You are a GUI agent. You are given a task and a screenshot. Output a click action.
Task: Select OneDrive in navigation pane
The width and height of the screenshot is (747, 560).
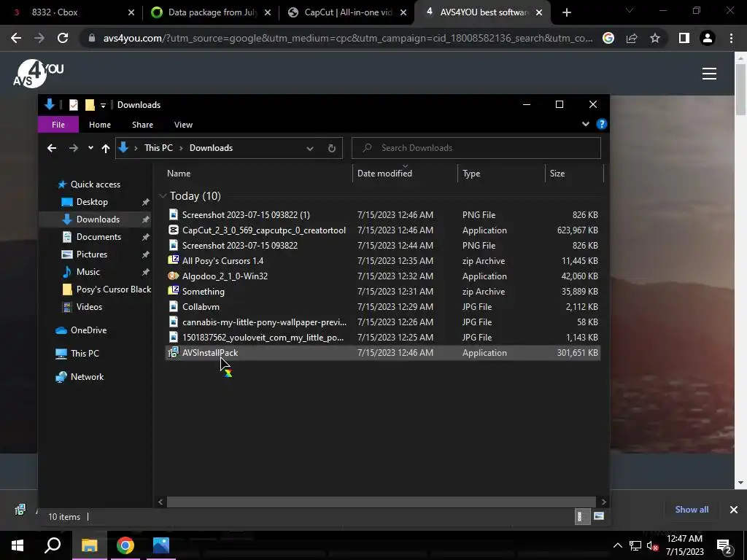click(x=88, y=330)
